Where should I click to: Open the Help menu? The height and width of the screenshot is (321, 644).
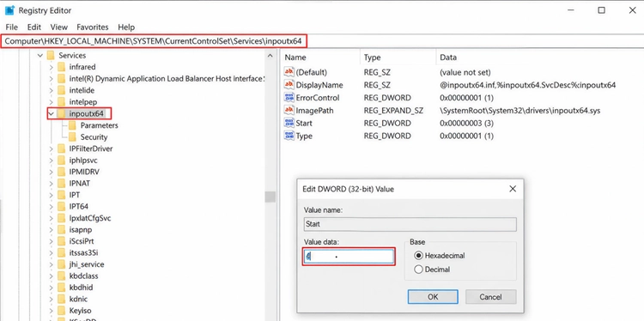click(126, 27)
